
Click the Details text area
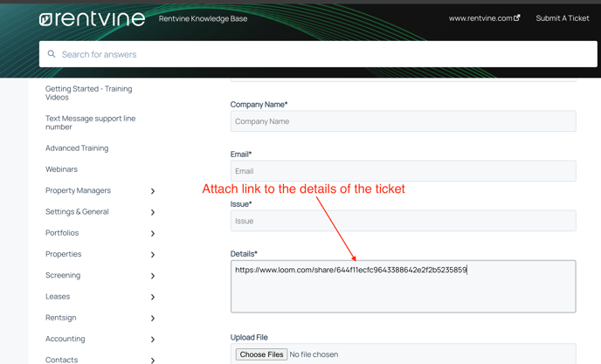coord(404,286)
